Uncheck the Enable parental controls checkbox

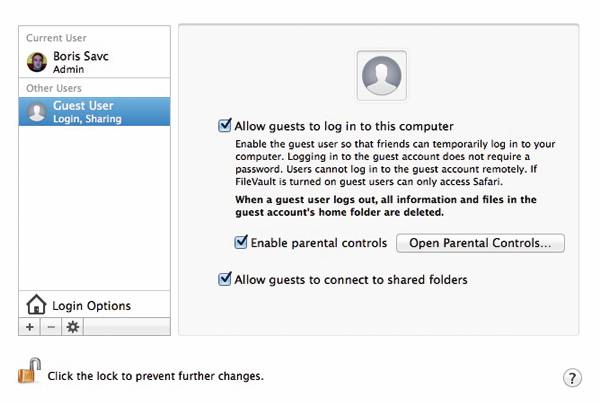(240, 243)
